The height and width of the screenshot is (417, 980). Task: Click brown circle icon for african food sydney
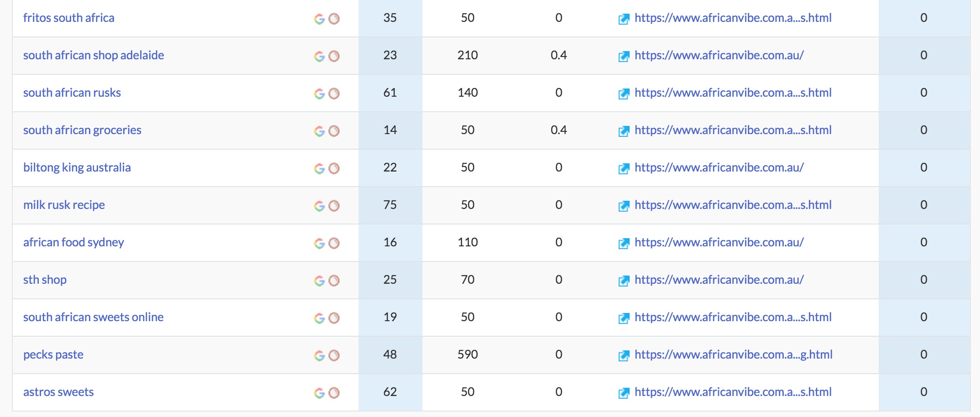point(334,243)
